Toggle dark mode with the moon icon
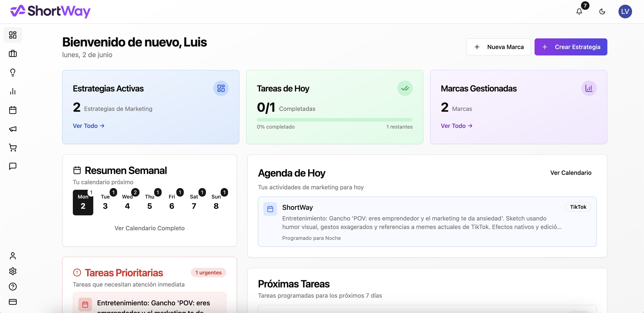 pos(602,11)
